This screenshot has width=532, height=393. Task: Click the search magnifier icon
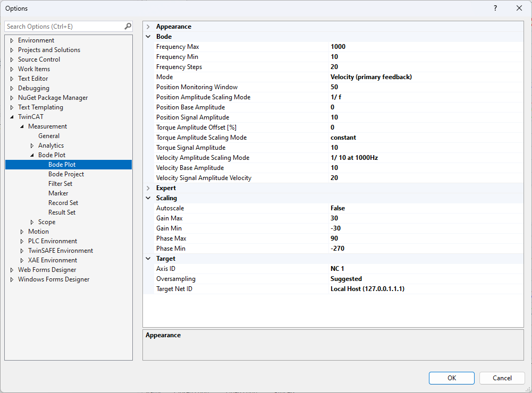[128, 27]
